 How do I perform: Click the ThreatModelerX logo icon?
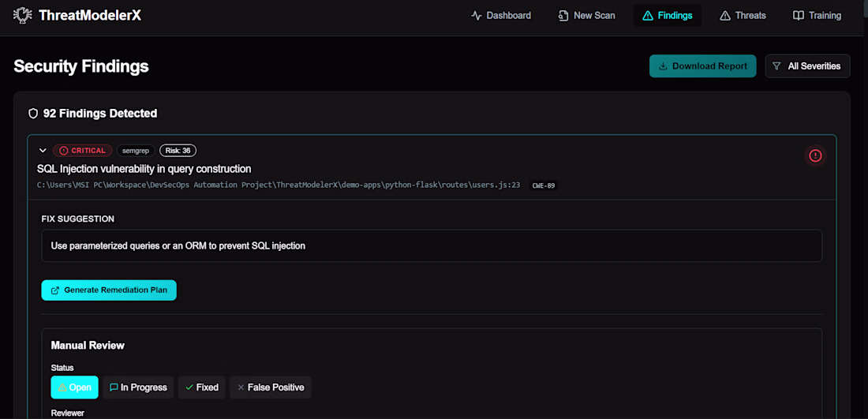click(22, 16)
